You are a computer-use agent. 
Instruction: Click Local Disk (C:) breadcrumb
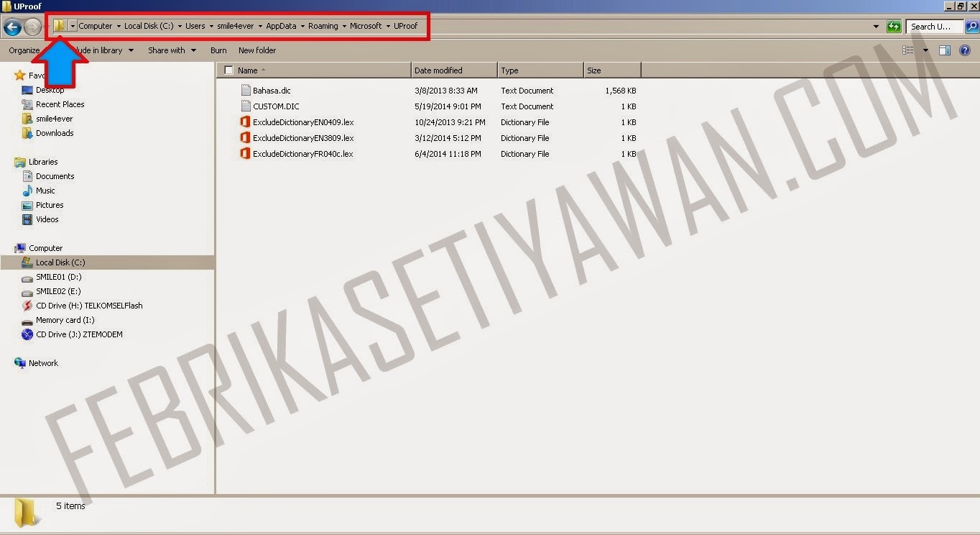tap(149, 27)
